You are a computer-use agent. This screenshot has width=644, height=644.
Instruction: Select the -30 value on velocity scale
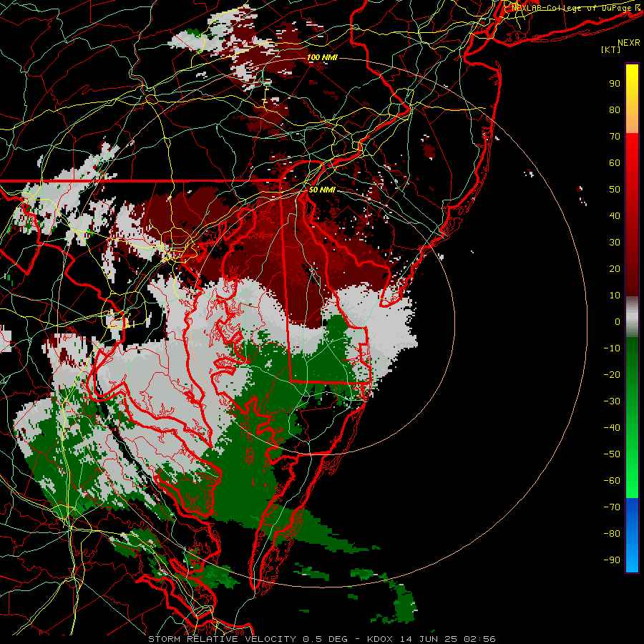(x=612, y=401)
